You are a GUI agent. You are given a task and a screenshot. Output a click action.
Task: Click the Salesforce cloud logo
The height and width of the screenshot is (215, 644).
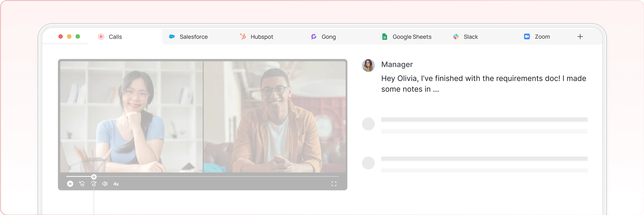172,36
